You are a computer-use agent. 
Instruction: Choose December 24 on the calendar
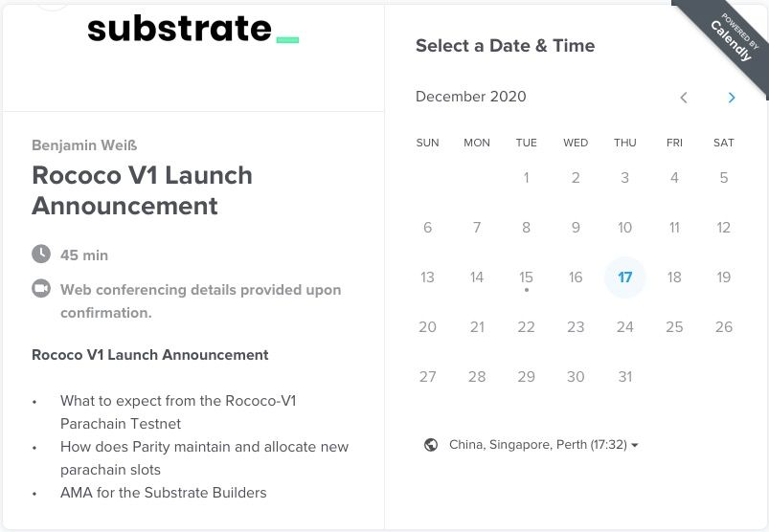click(x=624, y=326)
